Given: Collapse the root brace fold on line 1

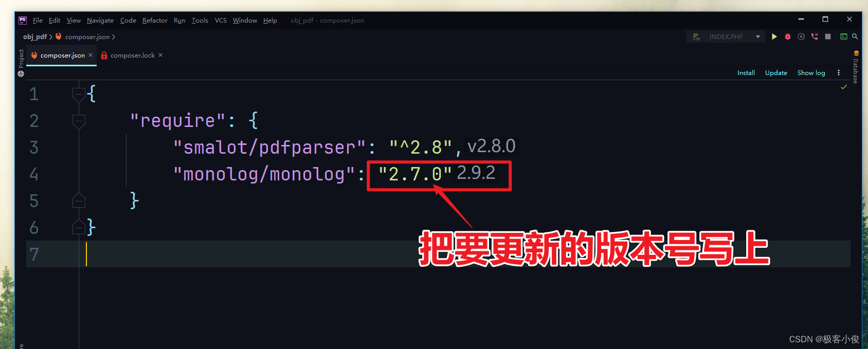Looking at the screenshot, I should (79, 95).
